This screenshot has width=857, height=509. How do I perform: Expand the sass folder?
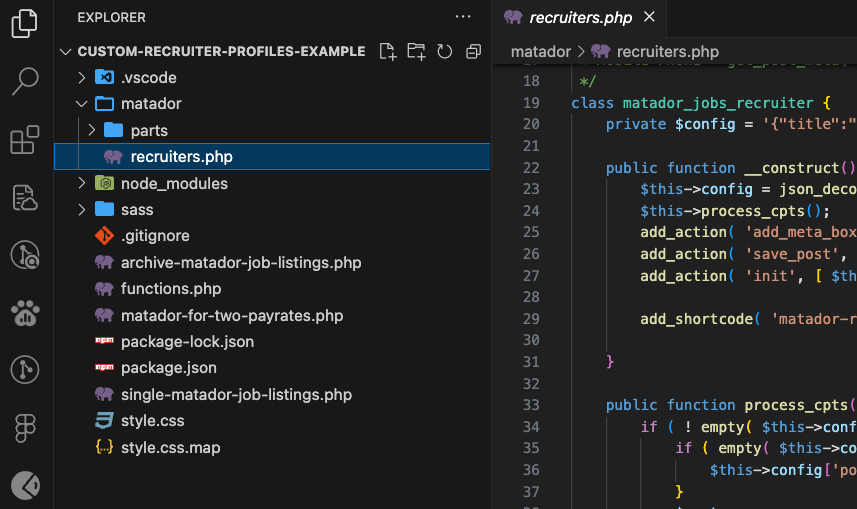click(x=81, y=209)
